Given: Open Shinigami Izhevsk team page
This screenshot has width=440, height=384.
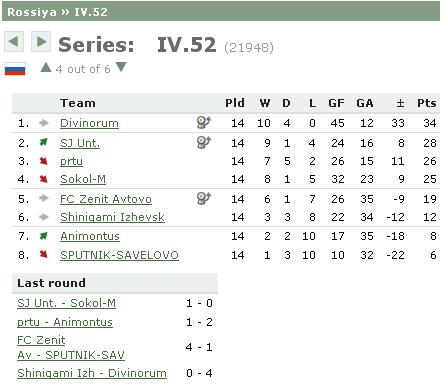Looking at the screenshot, I should [x=112, y=217].
